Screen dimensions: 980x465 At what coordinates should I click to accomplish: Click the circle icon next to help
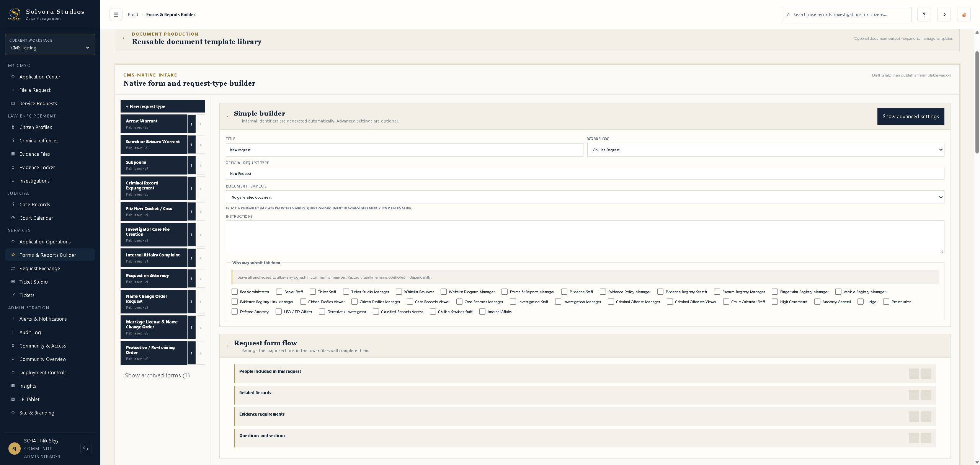(x=944, y=15)
